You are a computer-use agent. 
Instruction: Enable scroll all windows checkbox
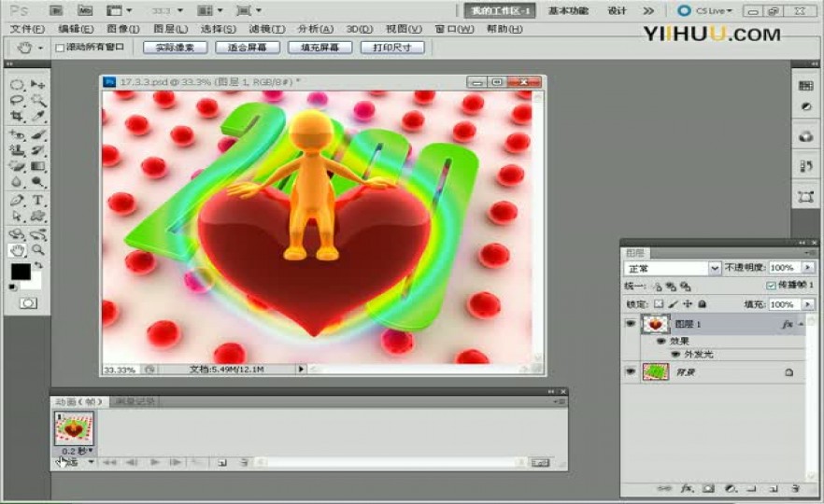[x=60, y=48]
